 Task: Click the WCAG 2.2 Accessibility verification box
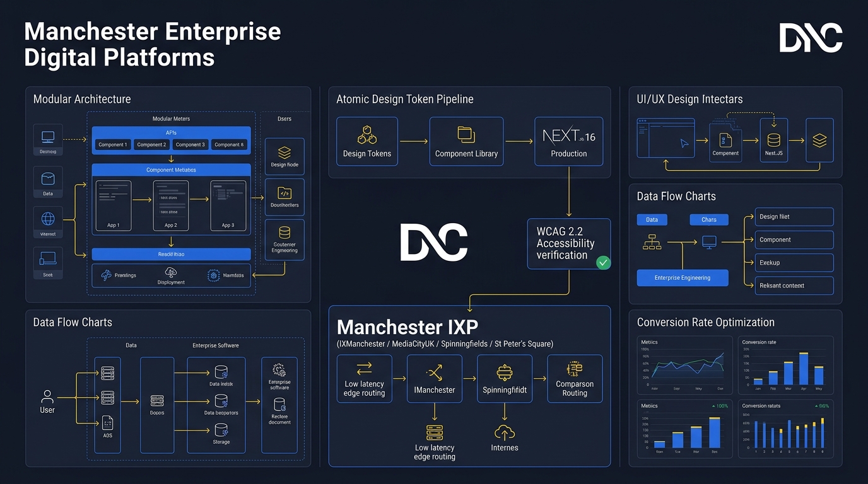pos(569,244)
